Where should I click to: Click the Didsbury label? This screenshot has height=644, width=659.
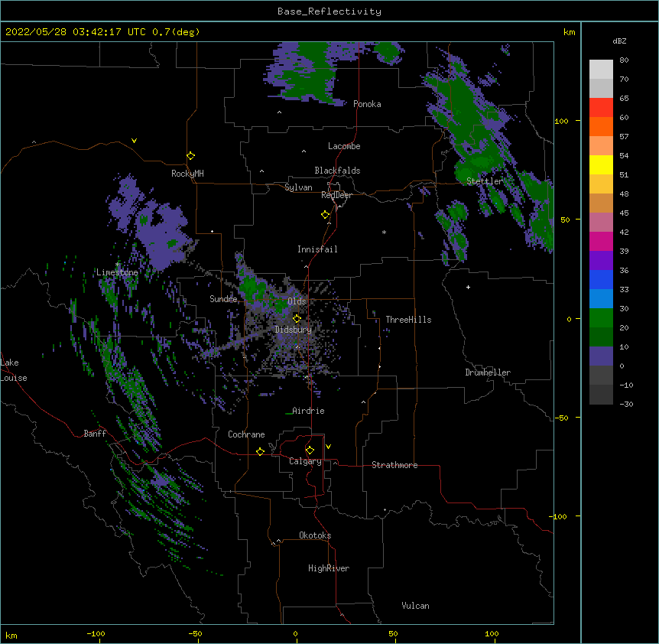pos(293,330)
